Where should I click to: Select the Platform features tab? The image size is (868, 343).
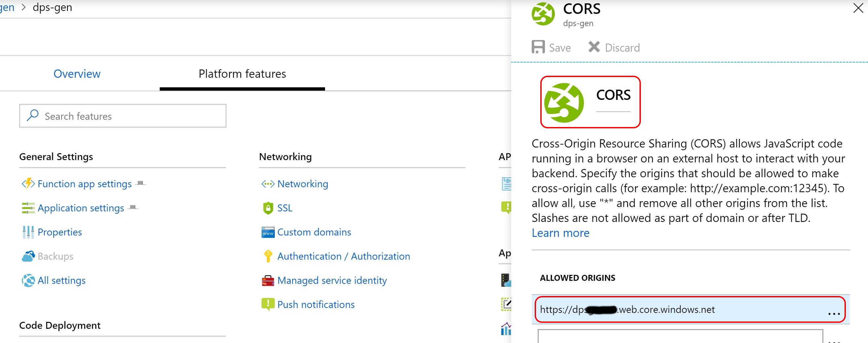click(242, 74)
